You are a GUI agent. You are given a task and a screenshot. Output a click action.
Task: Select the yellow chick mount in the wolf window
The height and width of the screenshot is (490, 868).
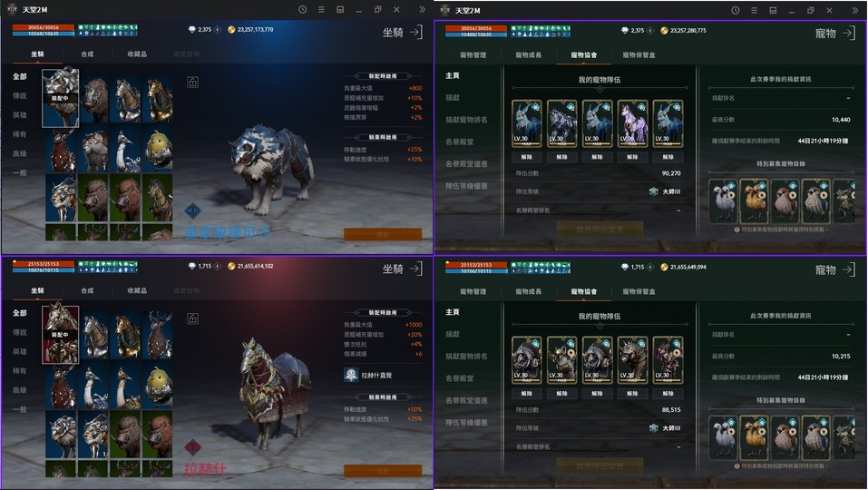coord(159,150)
